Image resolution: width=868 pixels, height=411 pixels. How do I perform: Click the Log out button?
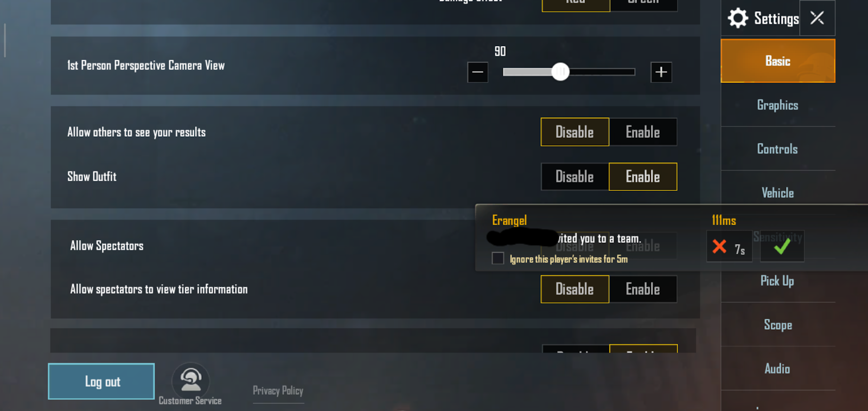pyautogui.click(x=101, y=381)
